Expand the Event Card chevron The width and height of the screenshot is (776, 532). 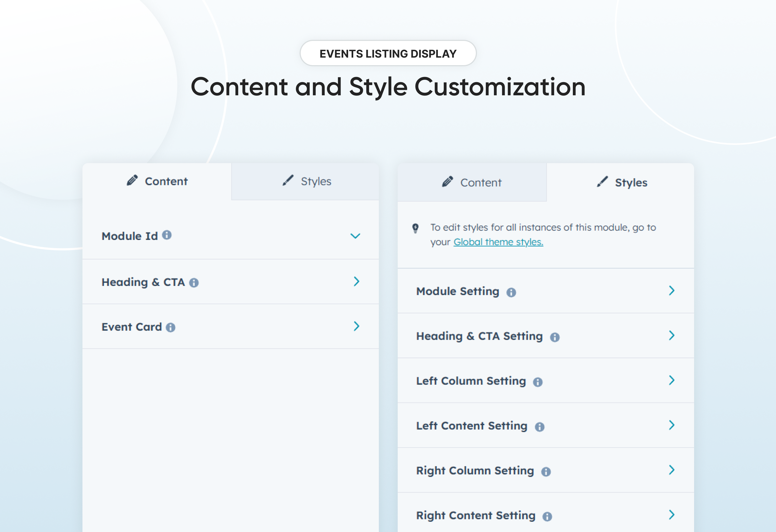pyautogui.click(x=357, y=326)
